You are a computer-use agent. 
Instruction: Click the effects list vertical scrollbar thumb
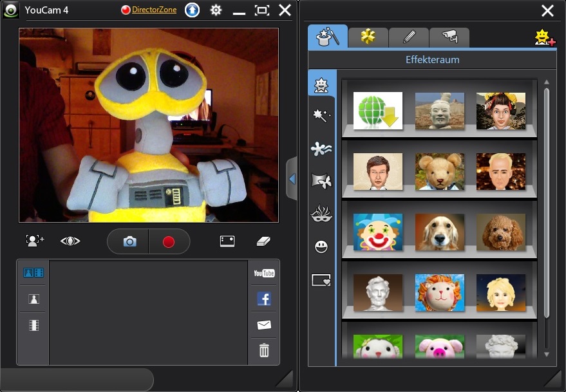click(x=547, y=203)
